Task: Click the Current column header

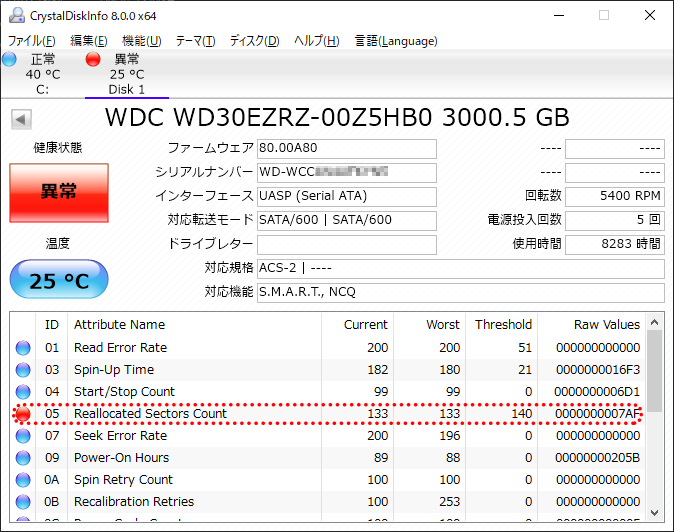Action: pos(357,324)
